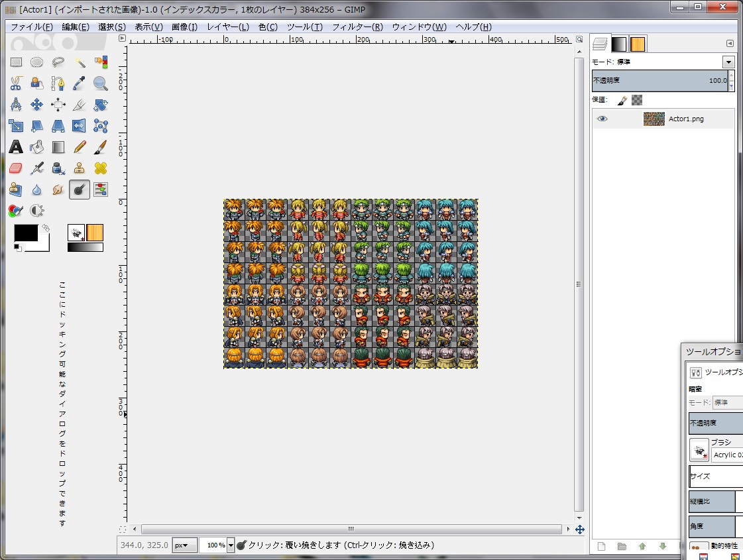Select the Alignment tool
The width and height of the screenshot is (743, 560).
pos(58,105)
